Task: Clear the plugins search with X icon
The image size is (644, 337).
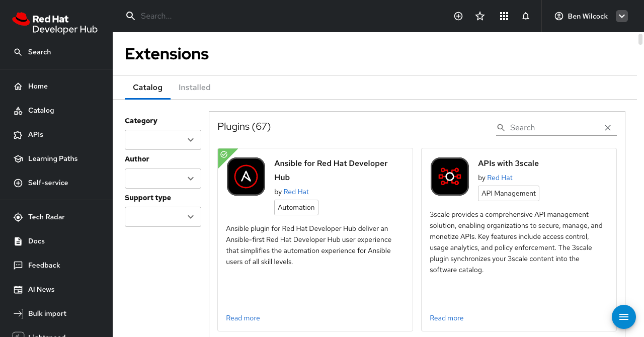Action: click(608, 128)
